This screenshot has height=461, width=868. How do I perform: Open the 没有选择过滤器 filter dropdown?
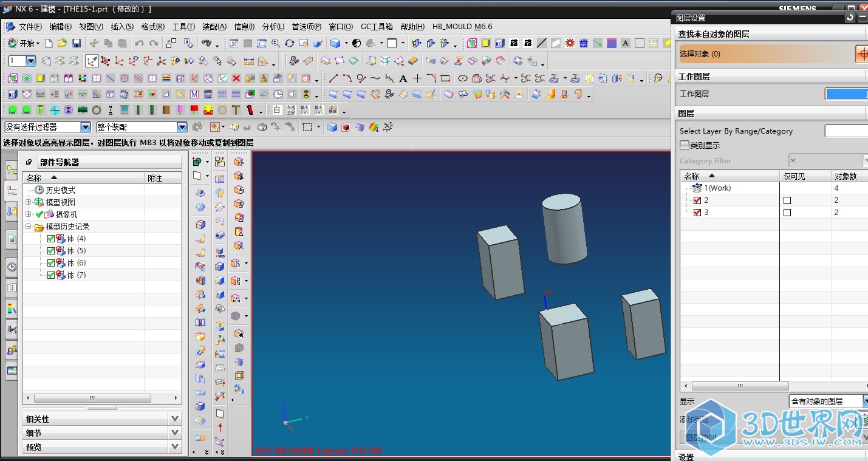pyautogui.click(x=86, y=127)
